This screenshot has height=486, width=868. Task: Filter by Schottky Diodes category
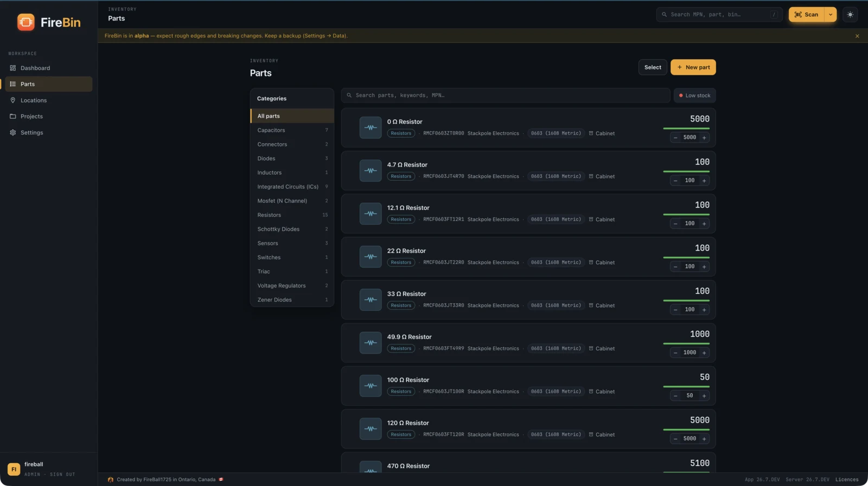(x=292, y=229)
